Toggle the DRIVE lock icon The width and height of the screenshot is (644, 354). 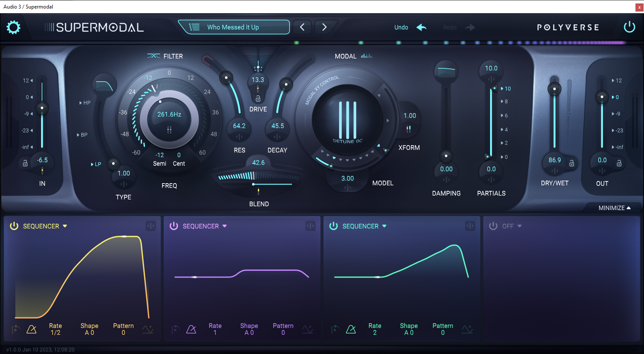click(x=258, y=99)
